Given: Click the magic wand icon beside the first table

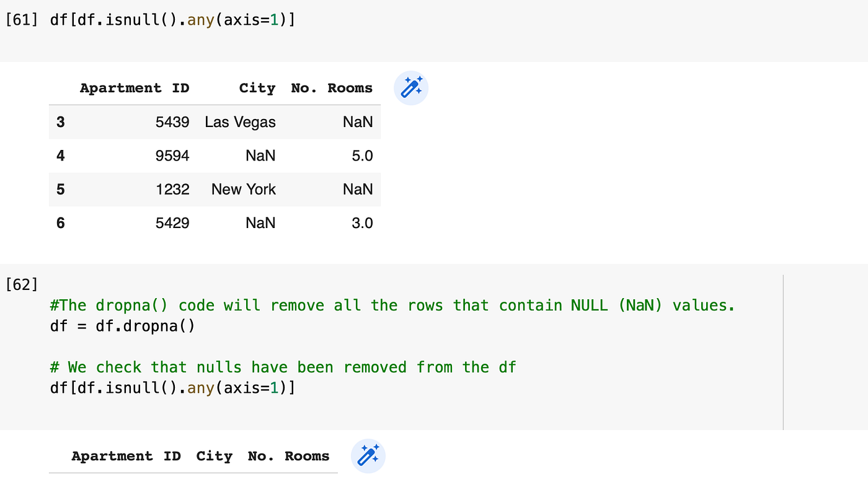Looking at the screenshot, I should pos(410,87).
